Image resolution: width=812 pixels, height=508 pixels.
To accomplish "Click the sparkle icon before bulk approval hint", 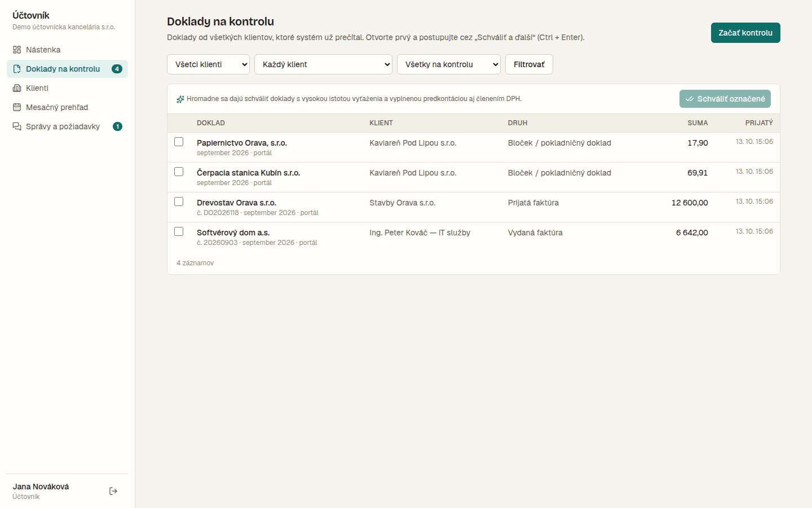I will click(x=180, y=99).
